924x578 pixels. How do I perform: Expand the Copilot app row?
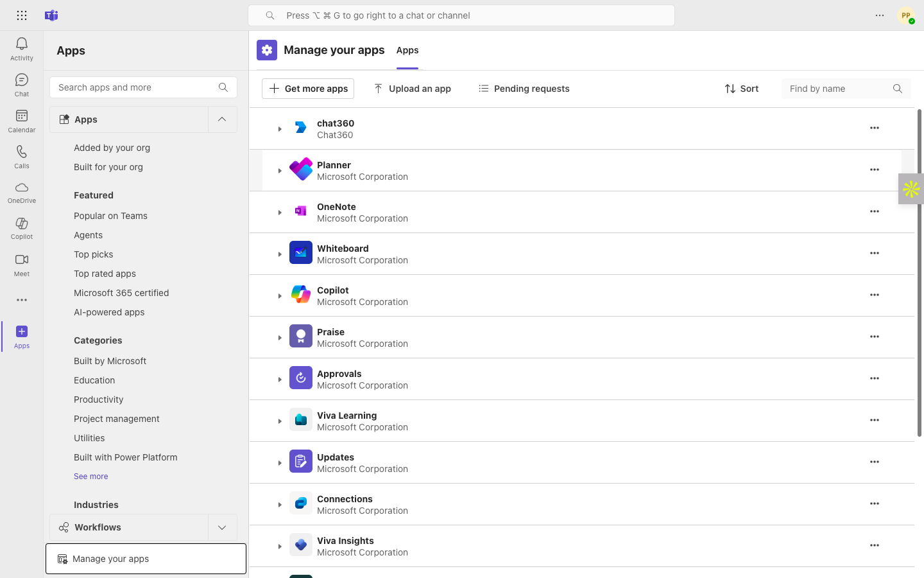280,296
